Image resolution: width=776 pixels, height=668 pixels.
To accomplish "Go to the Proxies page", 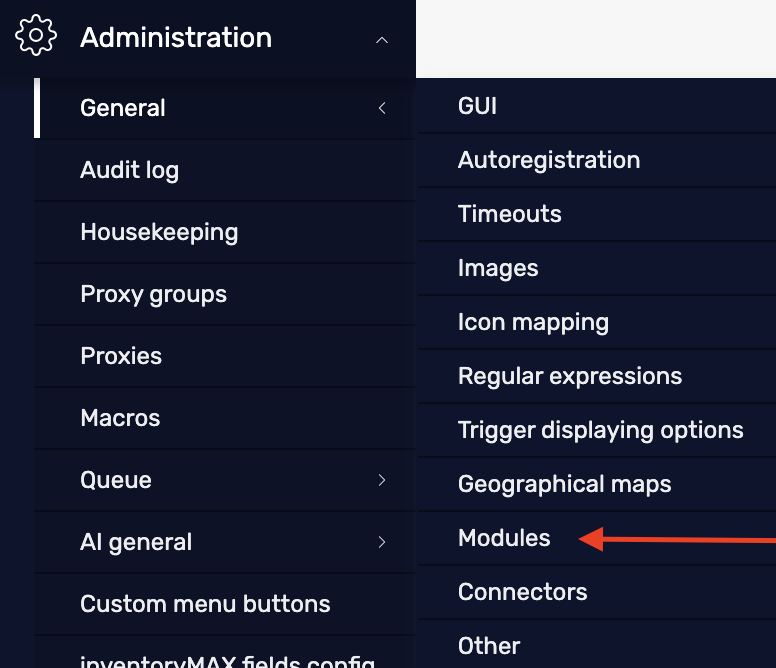I will pos(121,356).
